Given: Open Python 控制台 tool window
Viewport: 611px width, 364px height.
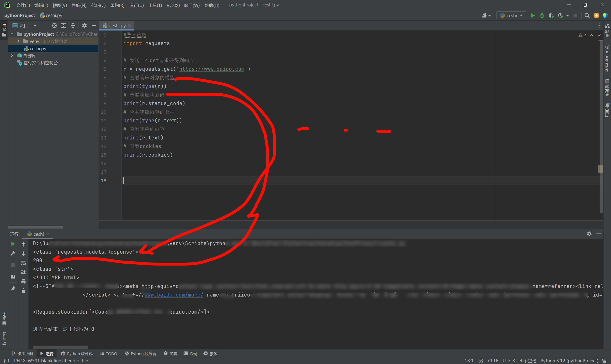Looking at the screenshot, I should [141, 354].
